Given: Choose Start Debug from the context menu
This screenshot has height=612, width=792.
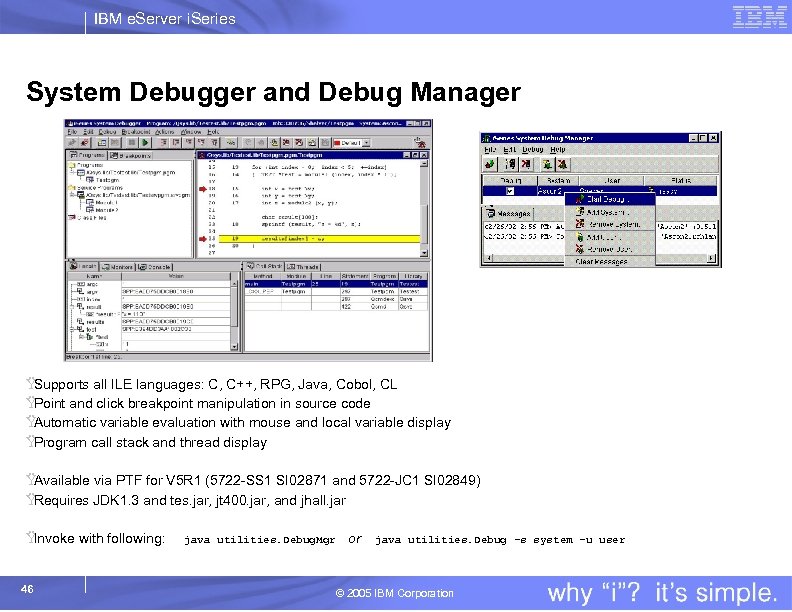Looking at the screenshot, I should point(610,199).
